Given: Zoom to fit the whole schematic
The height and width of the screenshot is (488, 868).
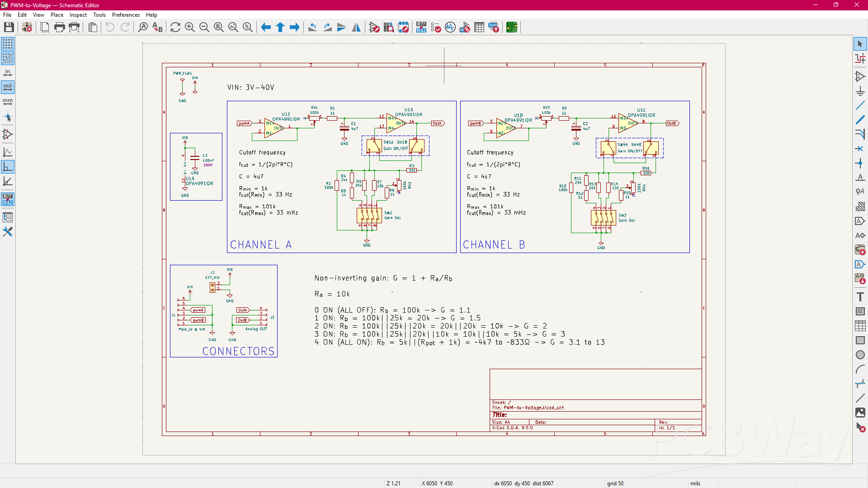Looking at the screenshot, I should point(218,27).
